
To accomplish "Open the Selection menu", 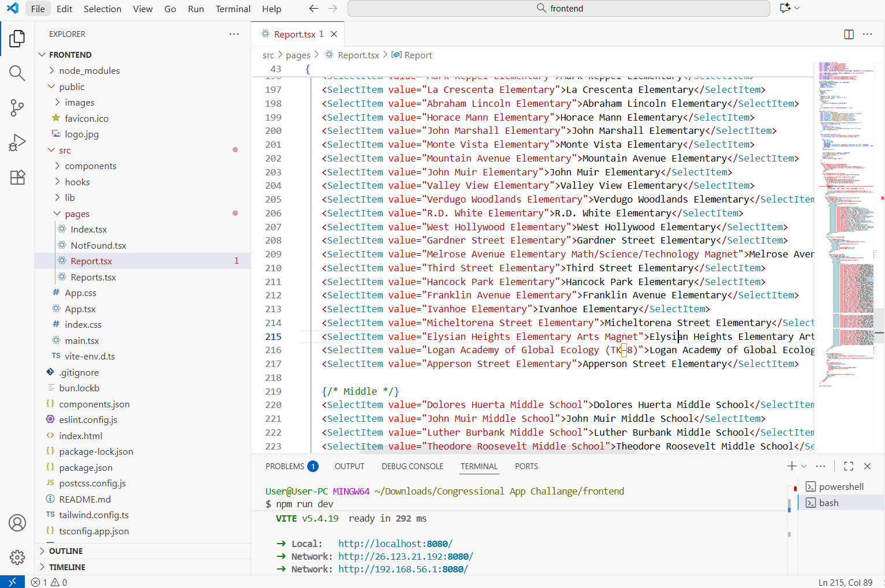I will (x=103, y=9).
